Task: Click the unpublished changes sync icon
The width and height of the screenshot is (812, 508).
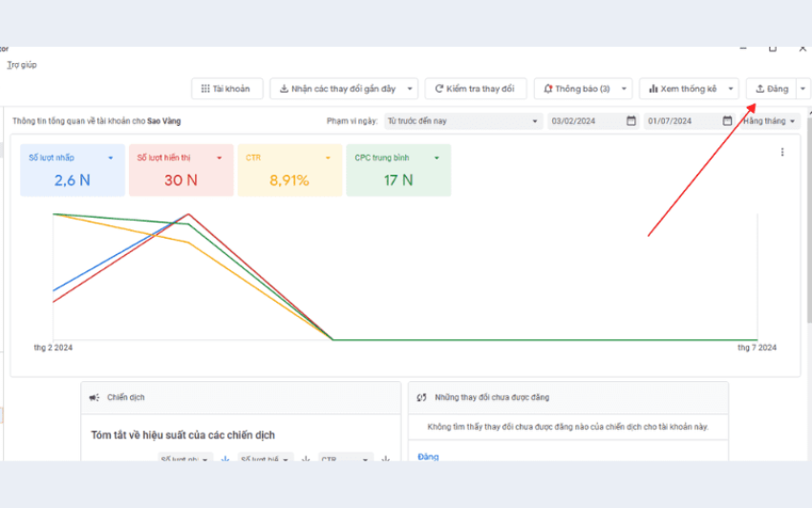Action: point(421,397)
